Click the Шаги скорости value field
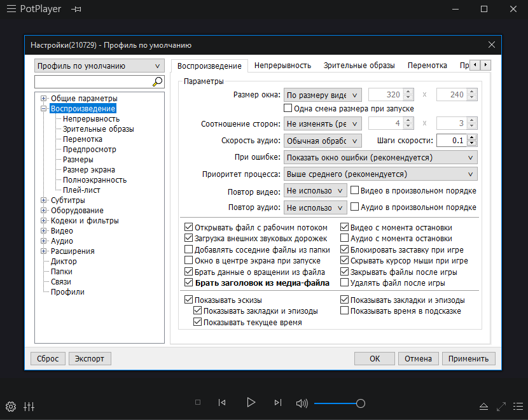The width and height of the screenshot is (528, 420). (x=452, y=141)
